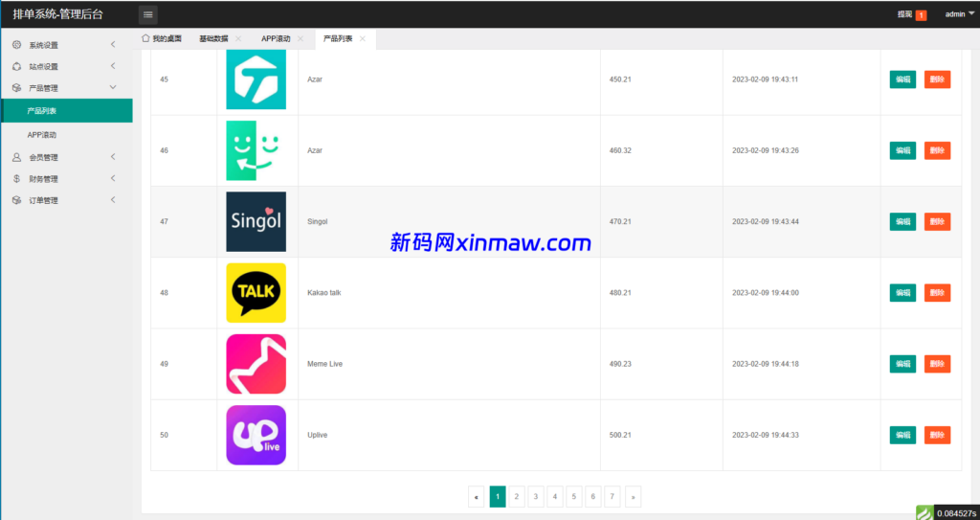Open the admin user dropdown
Screen dimensions: 980x520
(x=959, y=14)
